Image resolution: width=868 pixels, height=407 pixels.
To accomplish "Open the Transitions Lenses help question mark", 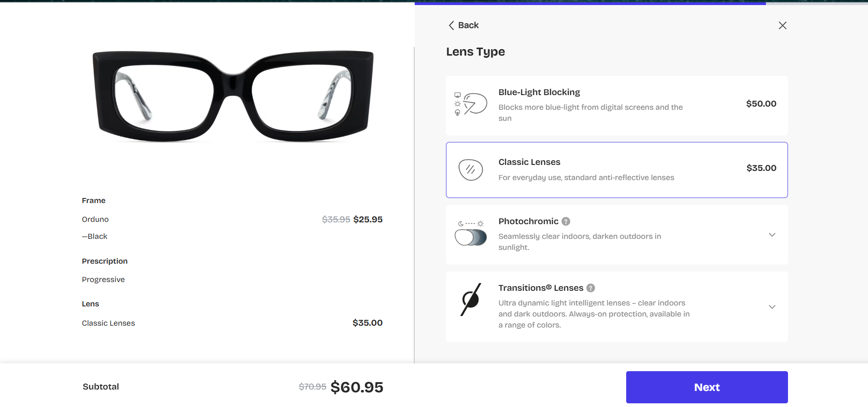I will point(591,288).
